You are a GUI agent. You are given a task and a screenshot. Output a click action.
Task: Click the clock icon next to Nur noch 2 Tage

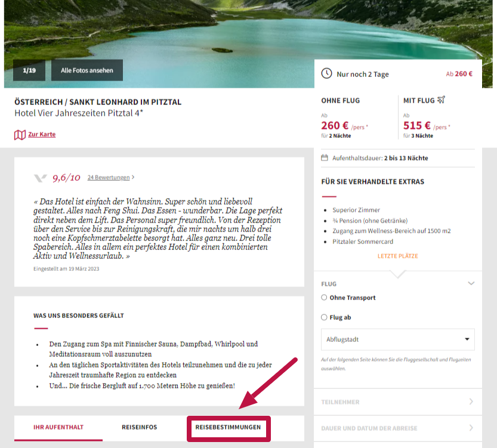tap(326, 74)
